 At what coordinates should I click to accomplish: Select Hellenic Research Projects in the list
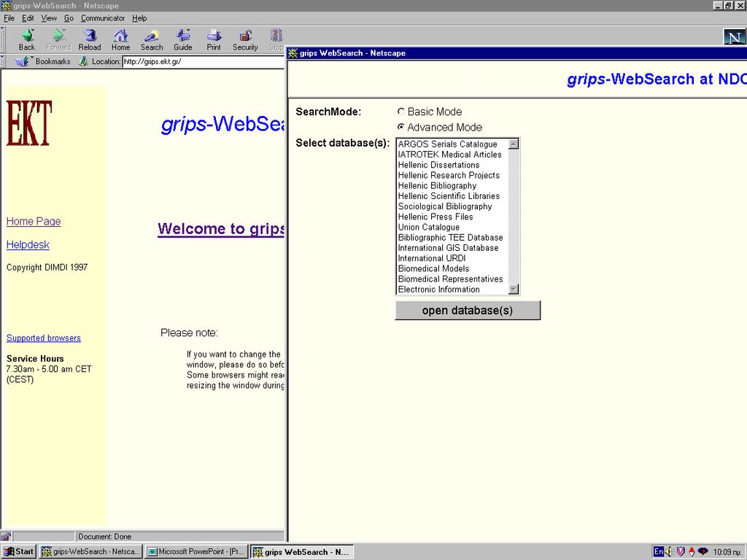point(449,175)
